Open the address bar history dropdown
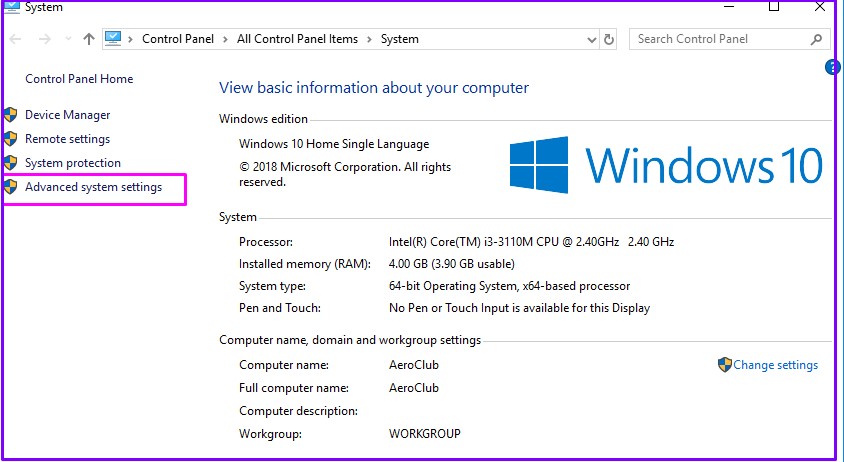 592,39
